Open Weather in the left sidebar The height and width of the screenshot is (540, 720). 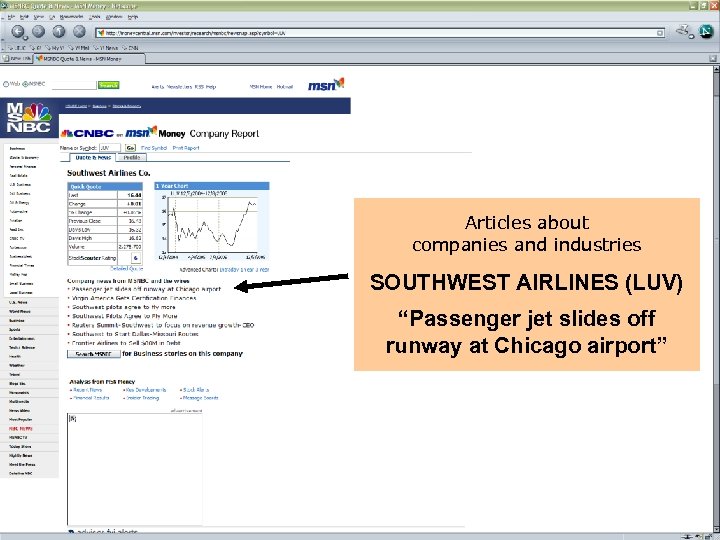point(17,366)
